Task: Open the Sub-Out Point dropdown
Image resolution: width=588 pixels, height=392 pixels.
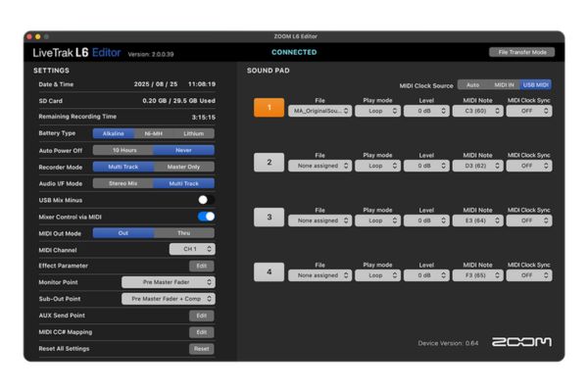Action: pyautogui.click(x=168, y=299)
